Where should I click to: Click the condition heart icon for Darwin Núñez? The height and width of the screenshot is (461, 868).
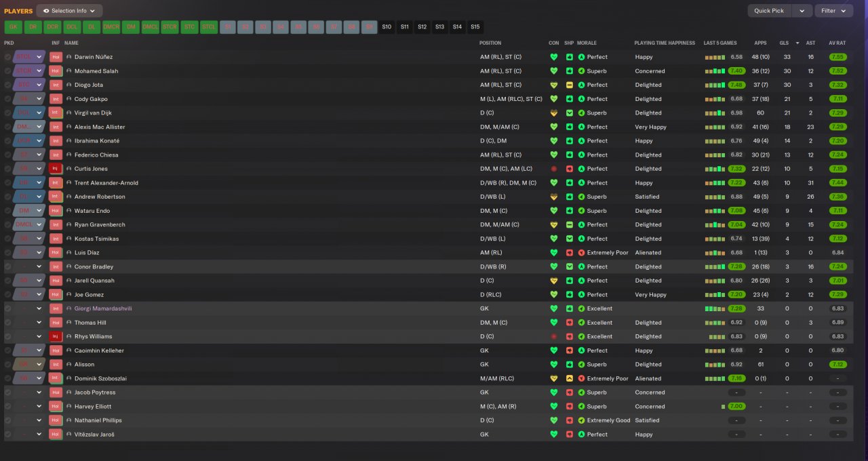point(554,57)
